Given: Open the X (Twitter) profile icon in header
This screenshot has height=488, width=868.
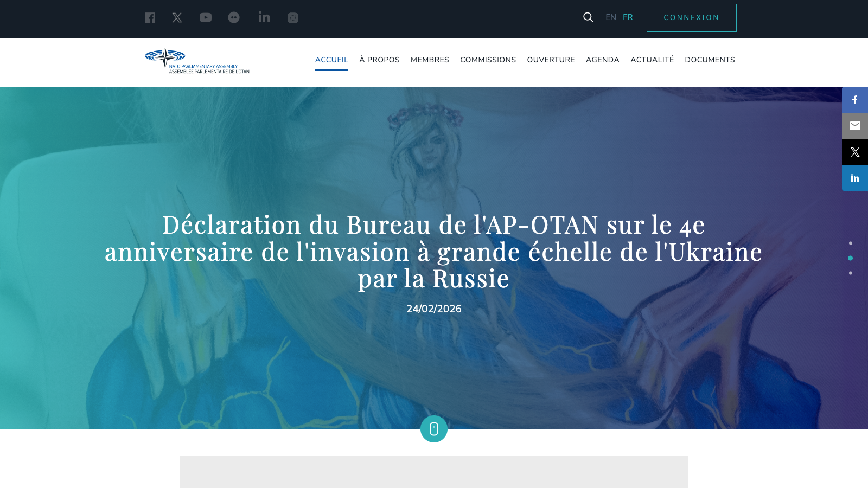Looking at the screenshot, I should point(177,18).
